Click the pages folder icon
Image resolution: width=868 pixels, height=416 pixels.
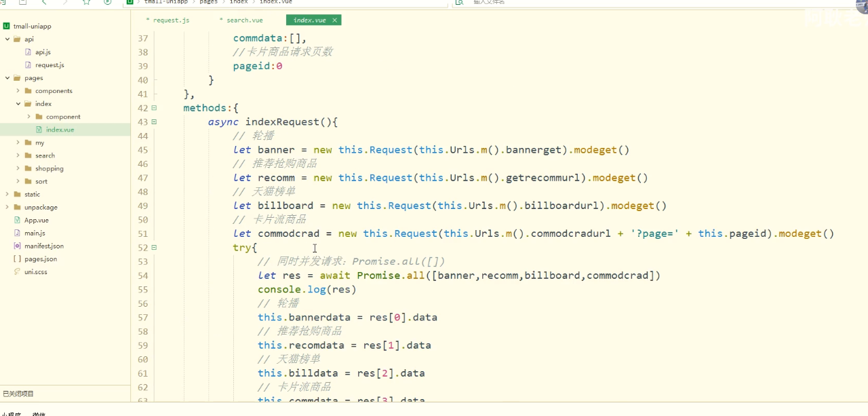(18, 78)
